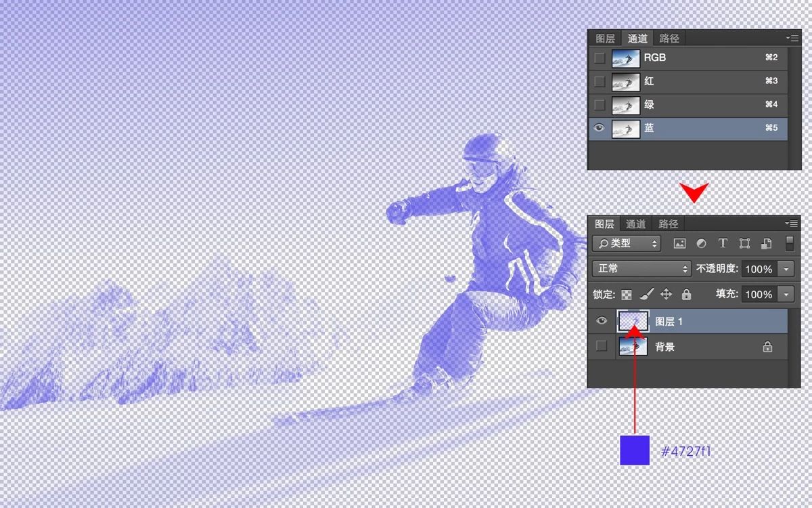812x508 pixels.
Task: Open the 正常 blend mode dropdown
Action: pyautogui.click(x=641, y=269)
